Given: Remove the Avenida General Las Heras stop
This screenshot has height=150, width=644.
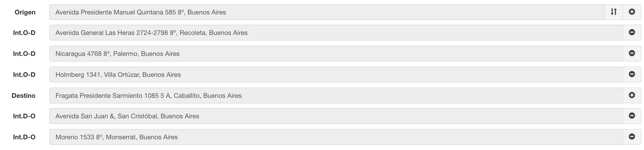Looking at the screenshot, I should point(632,32).
